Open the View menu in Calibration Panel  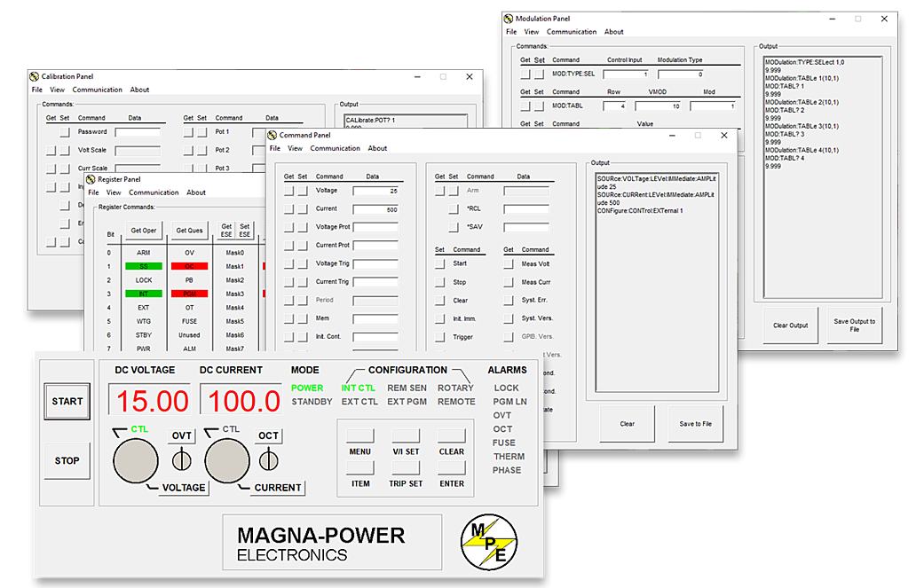[57, 90]
